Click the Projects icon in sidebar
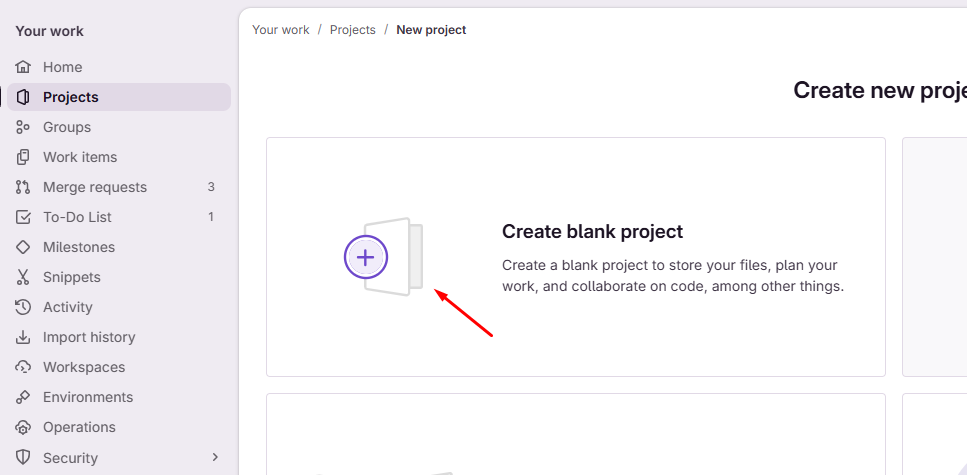Screen dimensions: 967x475 (x=23, y=97)
